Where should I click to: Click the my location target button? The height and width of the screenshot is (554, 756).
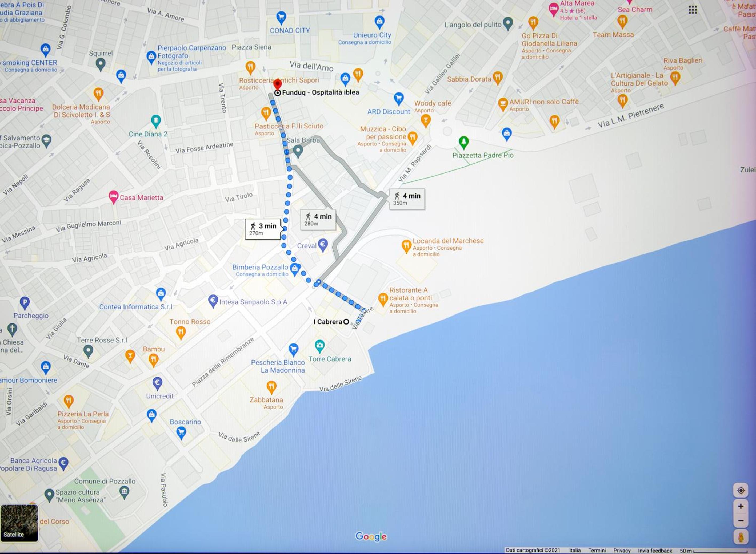[x=741, y=491]
